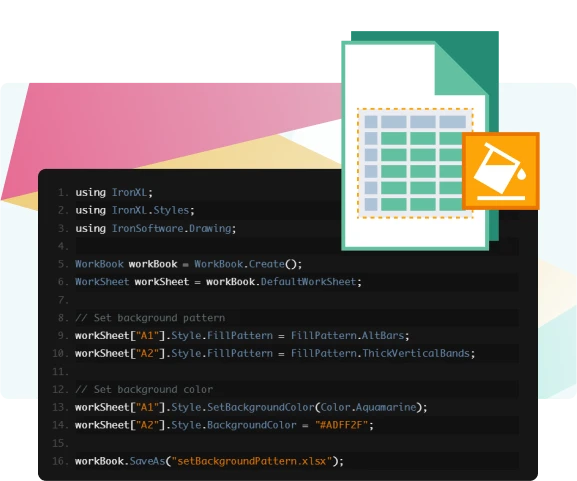Screen dimensions: 577x481
Task: Click FillPattern.ThickVerticalBands in line 10
Action: pyautogui.click(x=380, y=354)
